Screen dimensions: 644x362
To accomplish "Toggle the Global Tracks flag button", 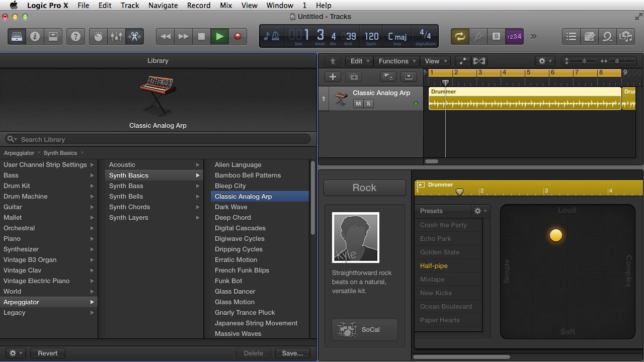I will (387, 77).
